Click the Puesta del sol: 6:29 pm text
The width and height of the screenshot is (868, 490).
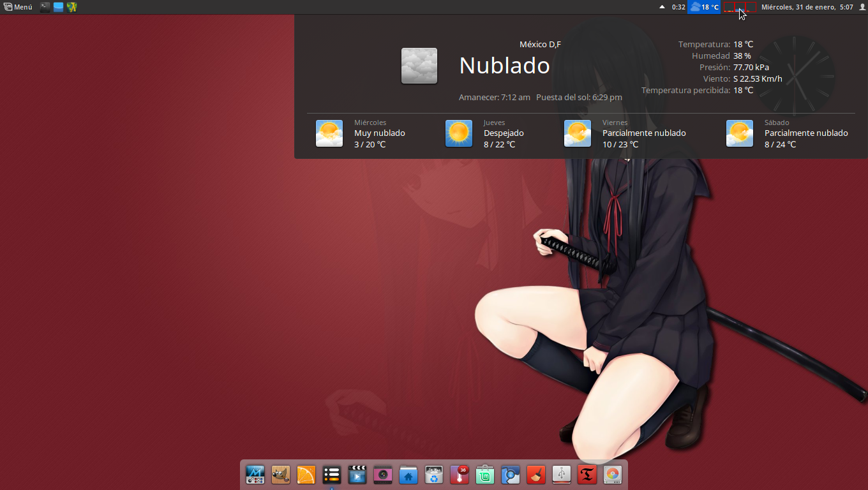click(x=579, y=98)
